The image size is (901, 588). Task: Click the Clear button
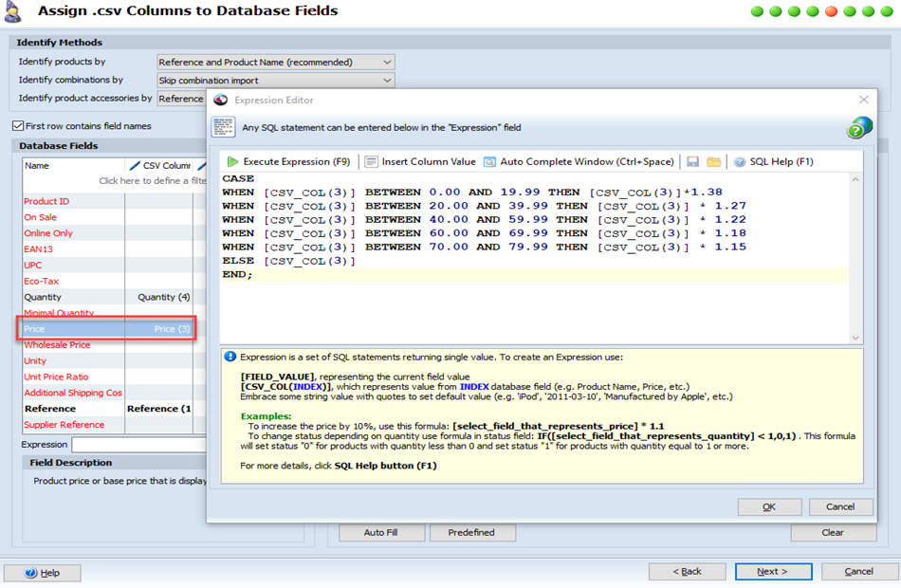[x=834, y=532]
